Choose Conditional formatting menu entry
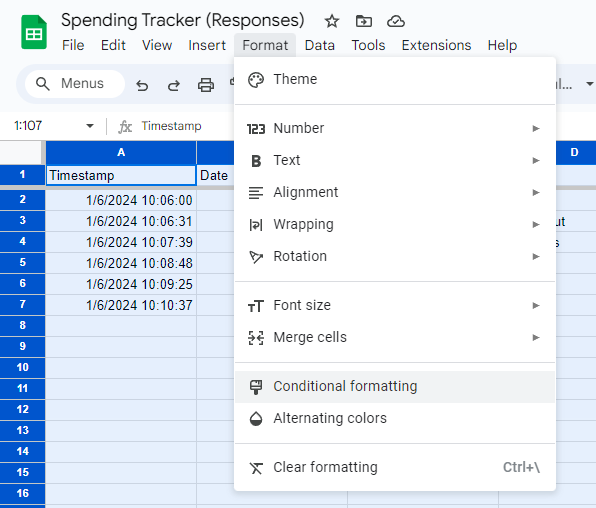The height and width of the screenshot is (508, 596). point(395,387)
